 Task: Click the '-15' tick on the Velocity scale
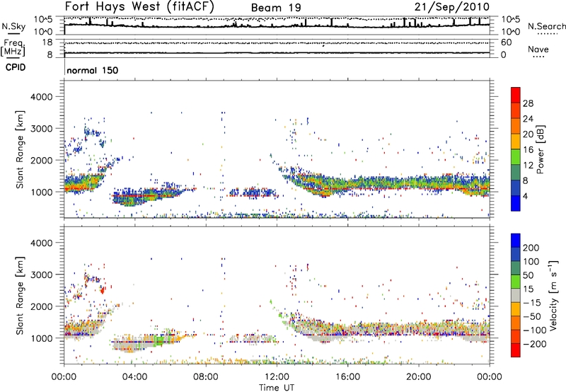click(532, 303)
